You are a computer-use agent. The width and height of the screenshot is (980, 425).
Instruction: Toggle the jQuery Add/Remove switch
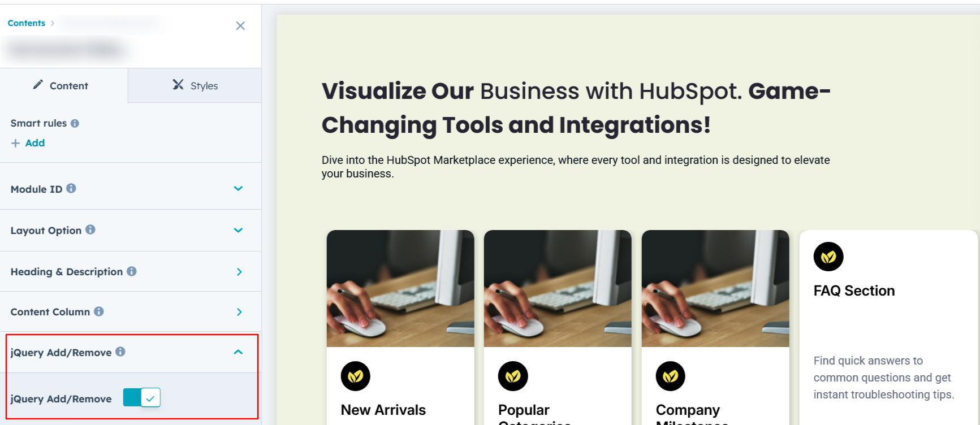click(142, 398)
